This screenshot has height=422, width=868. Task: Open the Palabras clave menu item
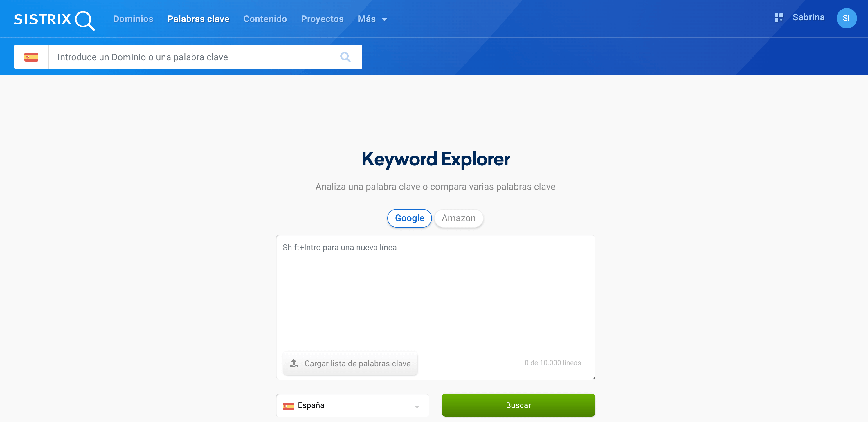198,18
